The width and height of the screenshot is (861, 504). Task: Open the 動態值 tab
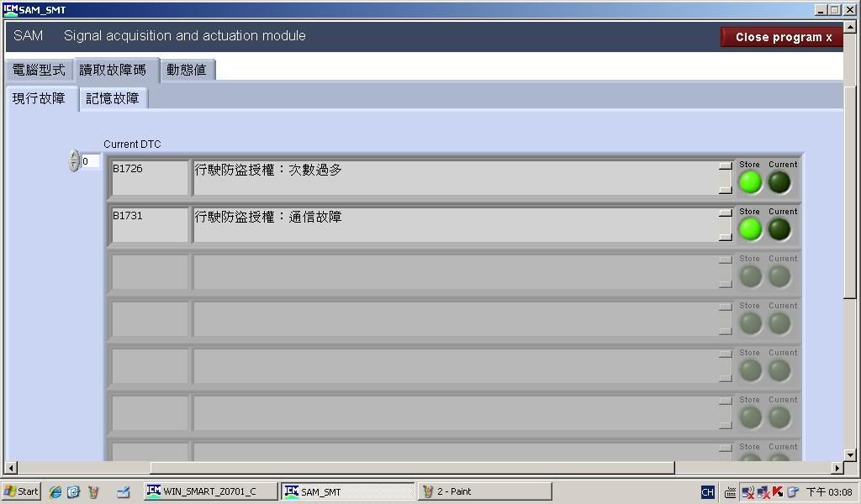[x=186, y=70]
